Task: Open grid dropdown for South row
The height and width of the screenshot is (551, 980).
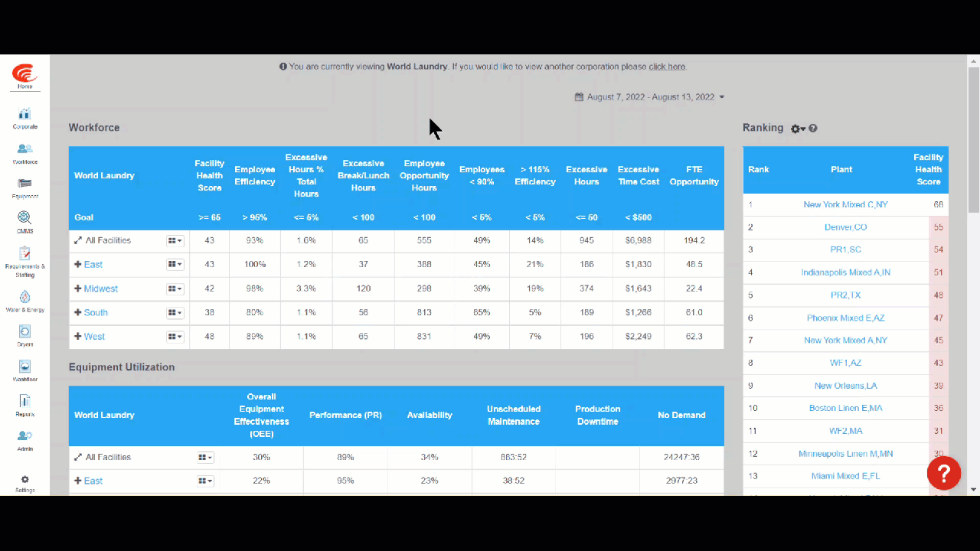Action: [175, 313]
